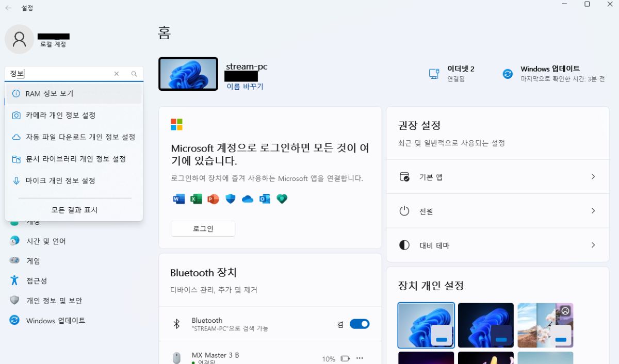Click the MX Master battery icon
The height and width of the screenshot is (364, 619).
(345, 358)
